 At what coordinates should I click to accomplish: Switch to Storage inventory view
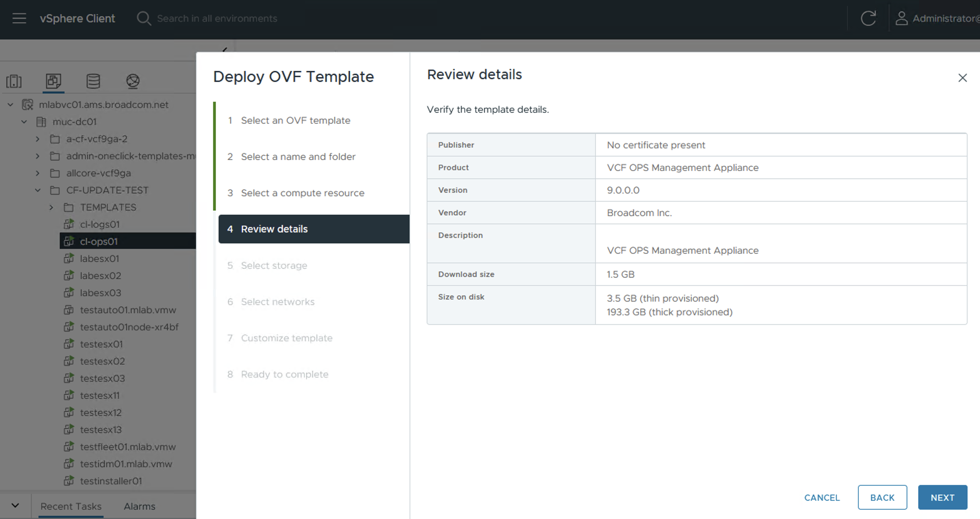93,81
